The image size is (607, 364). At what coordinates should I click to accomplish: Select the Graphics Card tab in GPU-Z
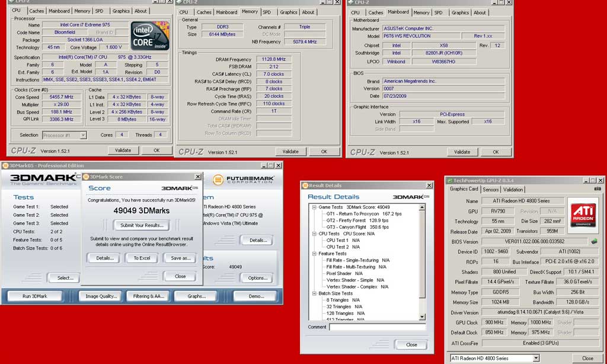(464, 189)
